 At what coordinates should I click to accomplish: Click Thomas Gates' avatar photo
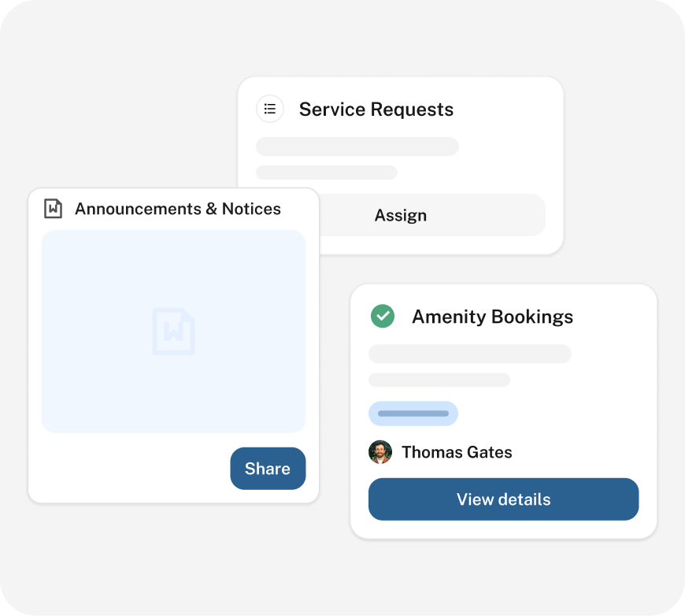tap(380, 452)
